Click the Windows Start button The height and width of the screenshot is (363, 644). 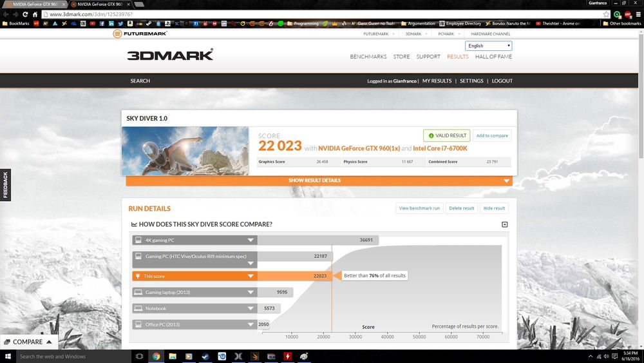7,356
